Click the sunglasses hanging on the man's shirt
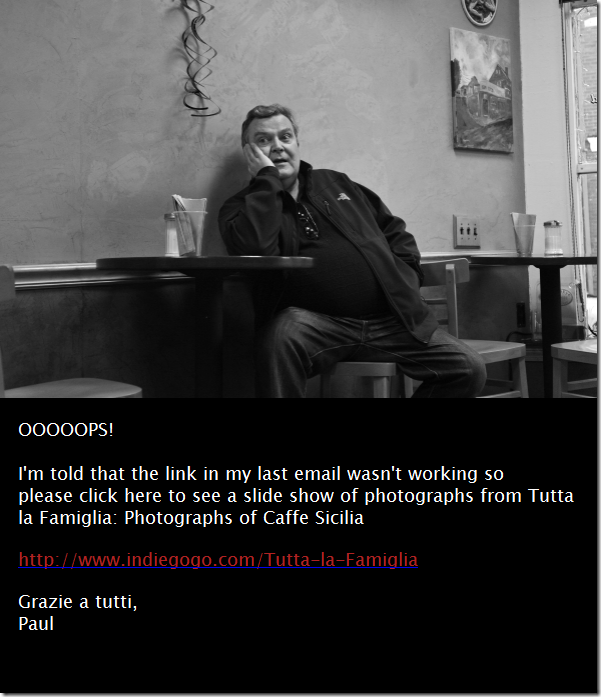The width and height of the screenshot is (601, 697). coord(308,221)
